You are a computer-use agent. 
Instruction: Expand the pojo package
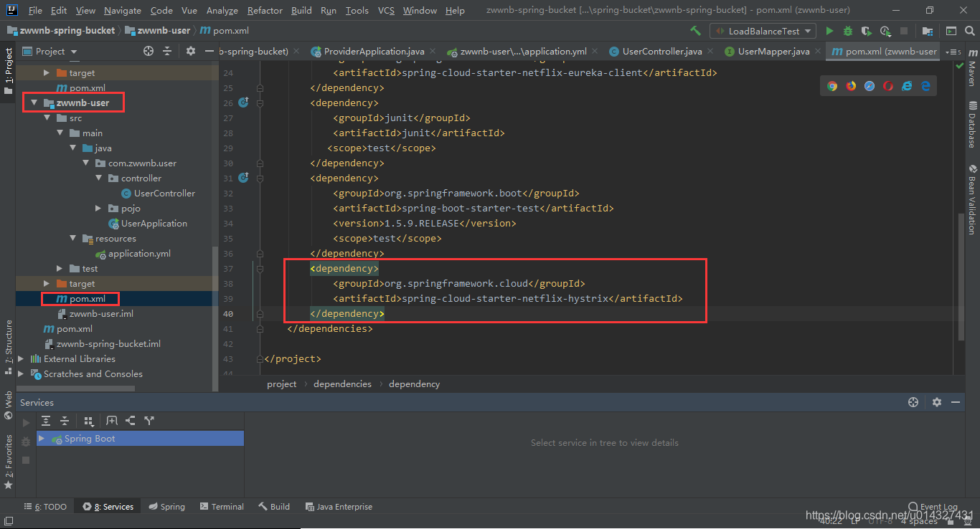click(99, 208)
